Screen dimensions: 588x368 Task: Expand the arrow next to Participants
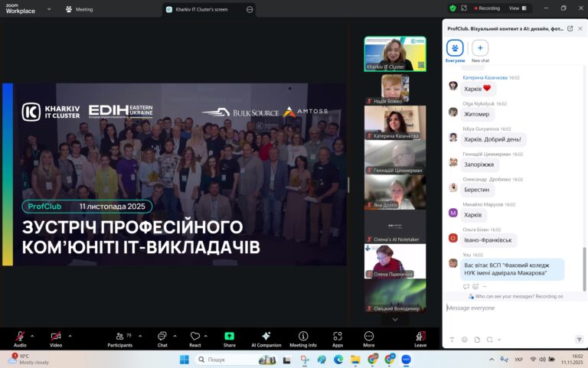(x=140, y=336)
